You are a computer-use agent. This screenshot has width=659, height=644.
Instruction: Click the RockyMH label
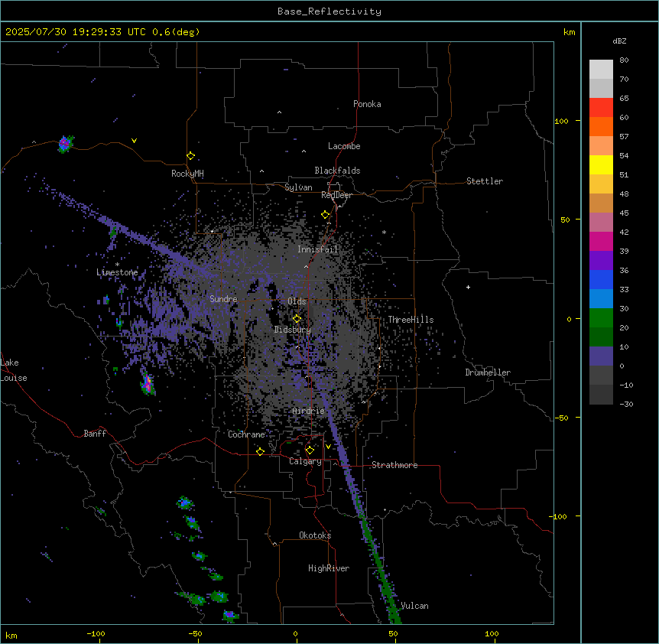coord(187,174)
